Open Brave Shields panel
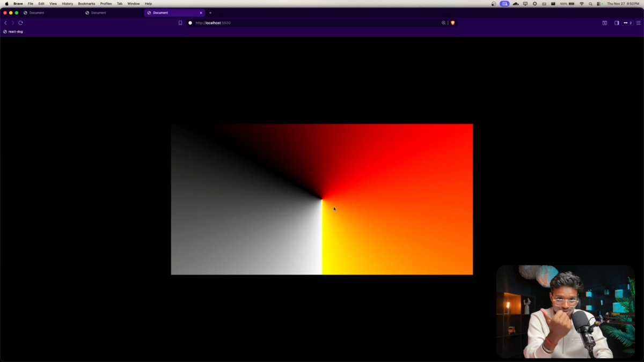The width and height of the screenshot is (644, 362). pyautogui.click(x=452, y=23)
